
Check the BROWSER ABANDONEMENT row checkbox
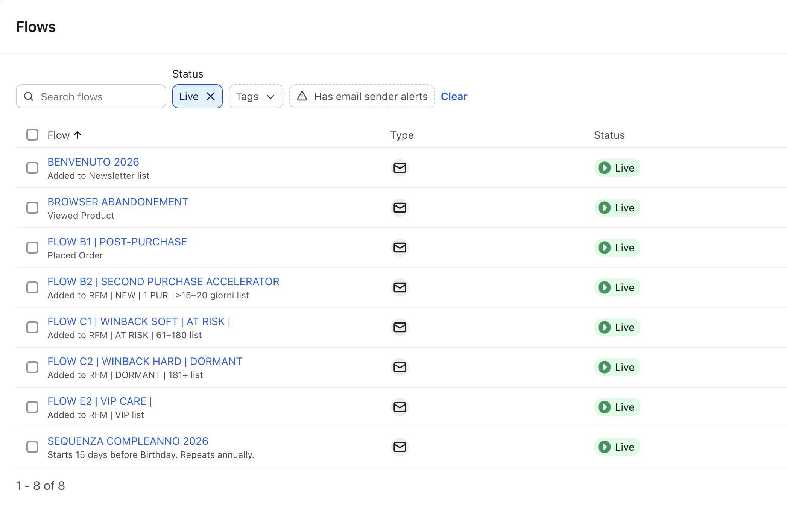coord(32,208)
